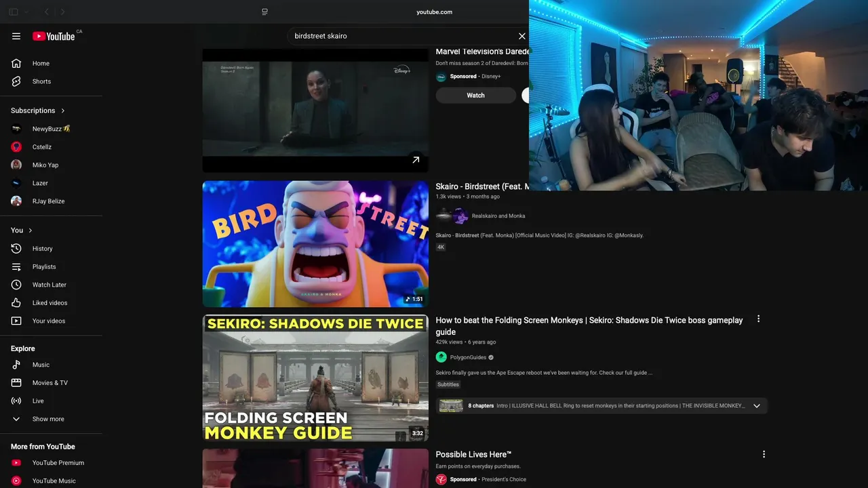Screen dimensions: 868x488
Task: Open the browser sidebar dropdown arrow
Action: coord(27,12)
